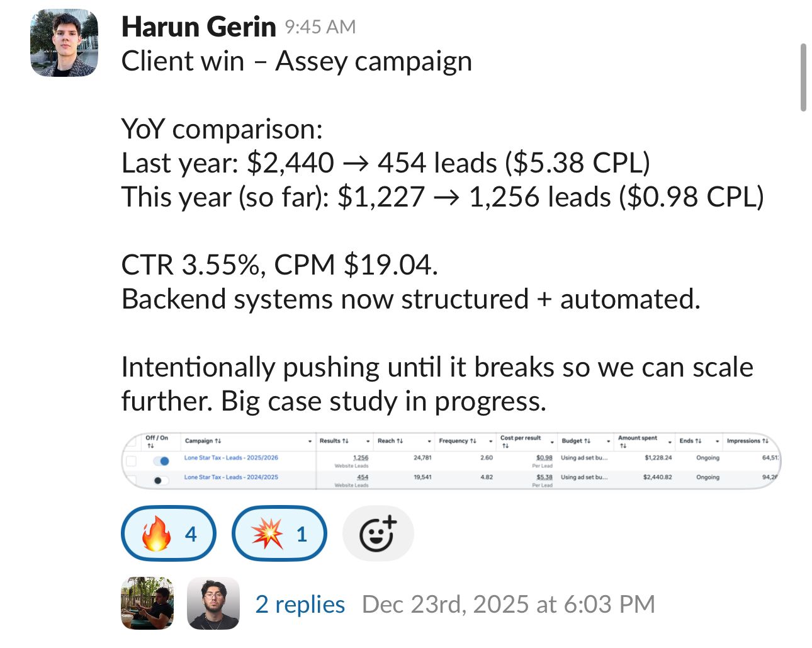Screen dimensions: 812x648
Task: Open the Cost per result column dropdown
Action: pos(551,441)
